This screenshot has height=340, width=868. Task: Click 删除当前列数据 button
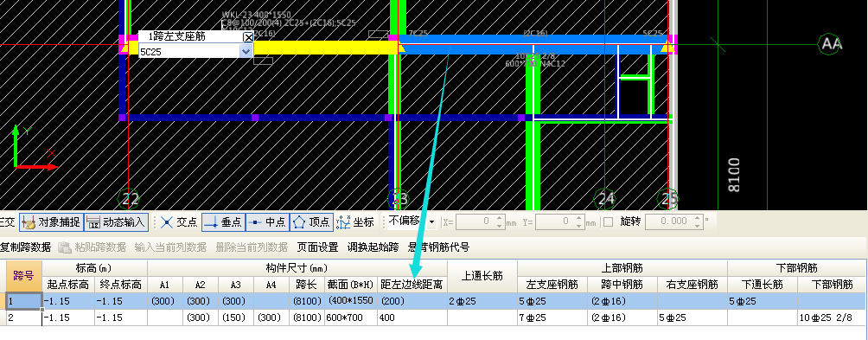252,247
